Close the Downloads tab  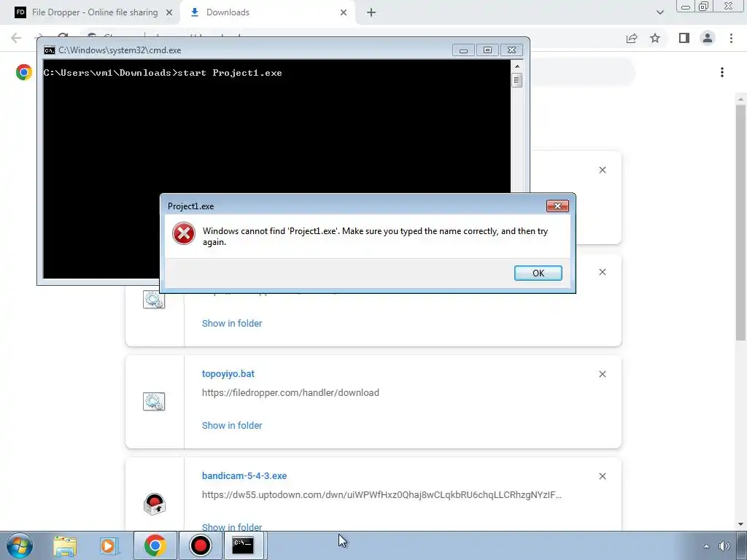click(344, 12)
